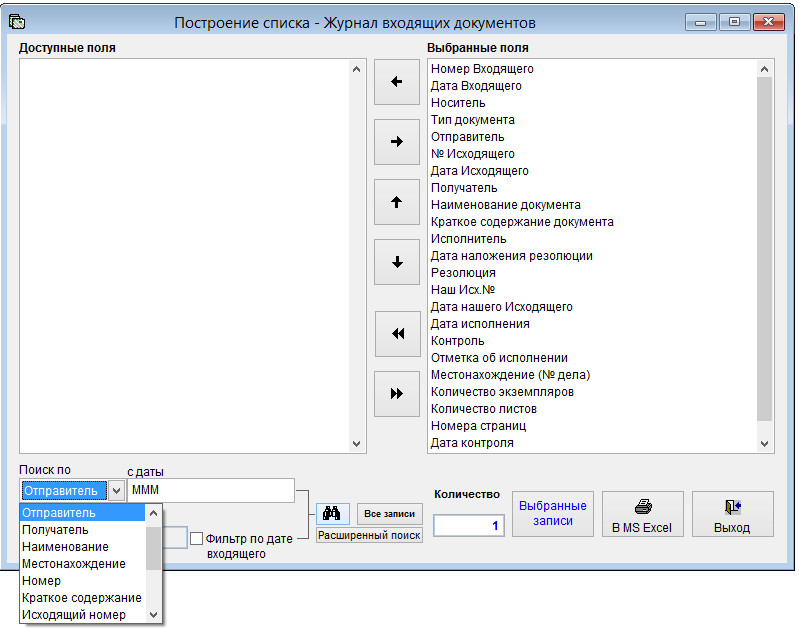This screenshot has width=799, height=628.
Task: Click the search text field containing МММ
Action: [211, 490]
